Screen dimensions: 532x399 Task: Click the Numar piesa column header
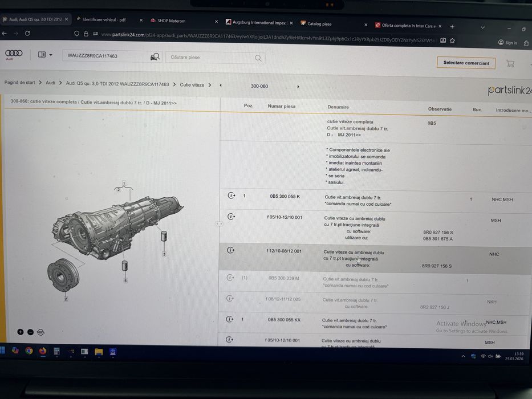click(x=282, y=106)
